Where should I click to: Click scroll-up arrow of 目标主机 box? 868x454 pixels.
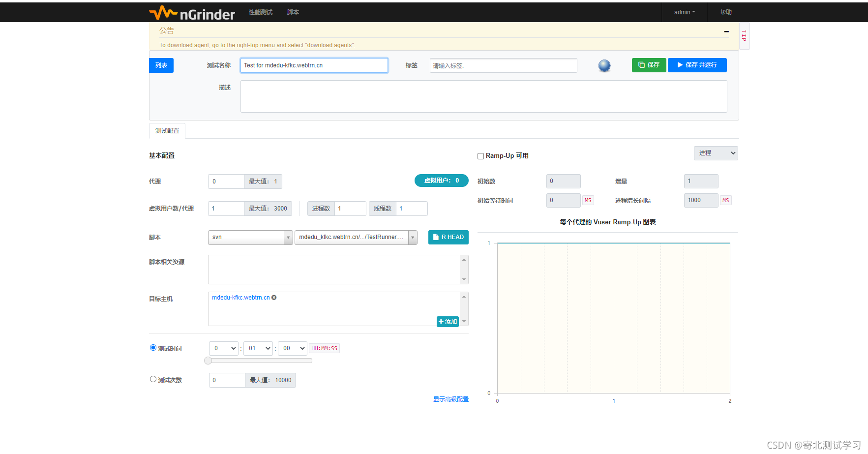point(464,297)
